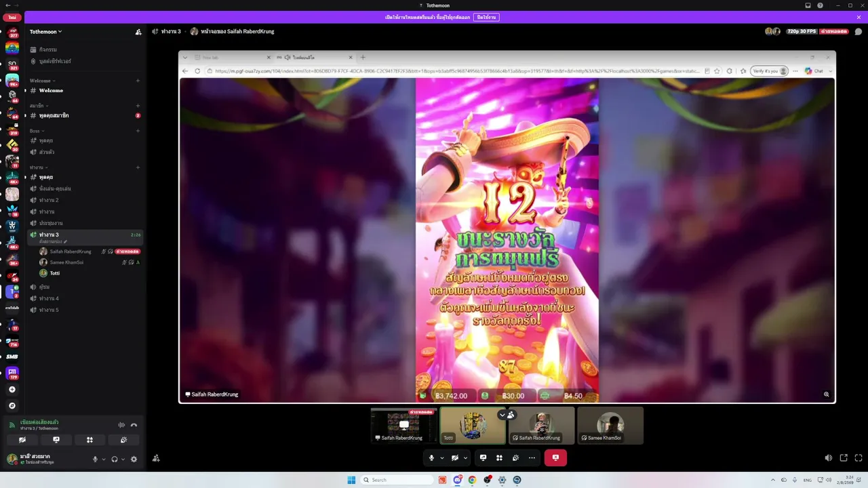Hide members using the arrow above participant tiles

(502, 415)
